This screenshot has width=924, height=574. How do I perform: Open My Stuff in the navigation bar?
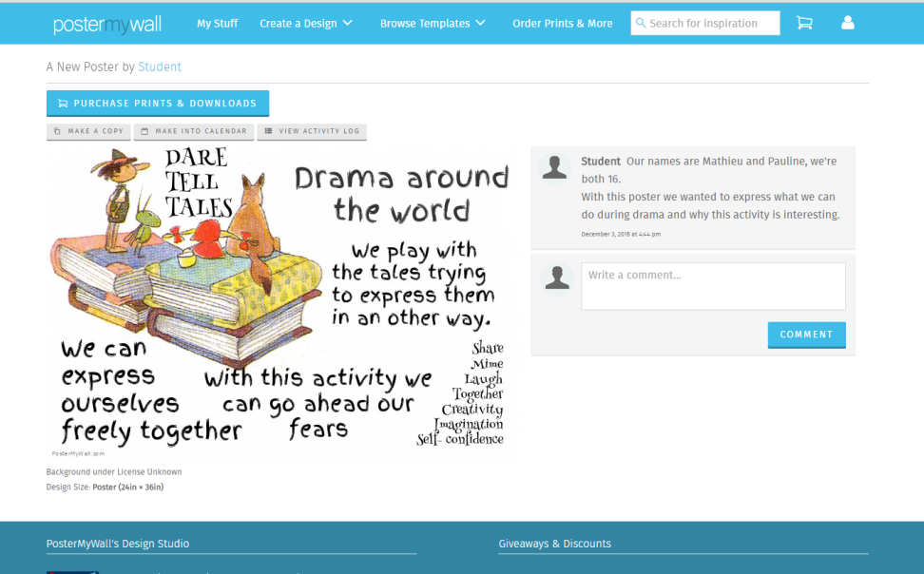click(x=218, y=23)
